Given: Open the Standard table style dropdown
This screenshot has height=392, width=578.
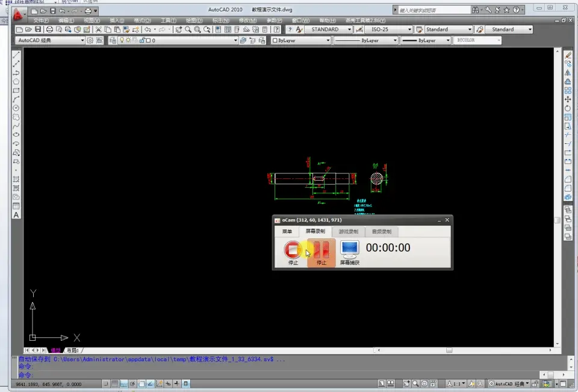Looking at the screenshot, I should pos(448,30).
